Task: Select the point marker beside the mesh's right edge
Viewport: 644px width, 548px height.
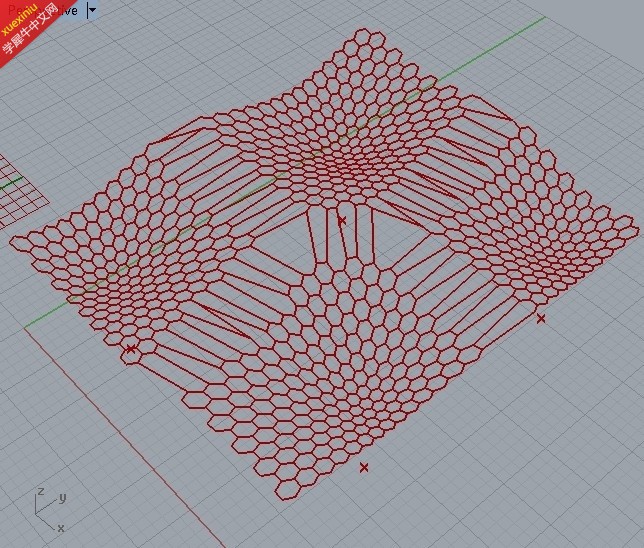Action: click(x=541, y=318)
